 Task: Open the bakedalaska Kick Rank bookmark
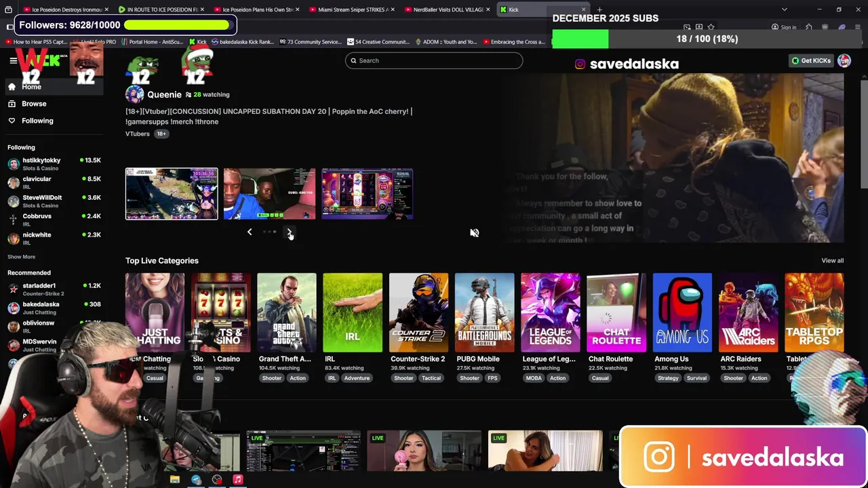243,42
